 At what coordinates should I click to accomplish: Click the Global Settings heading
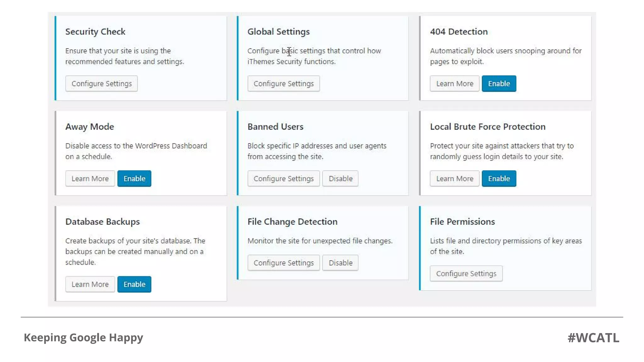[x=278, y=32]
